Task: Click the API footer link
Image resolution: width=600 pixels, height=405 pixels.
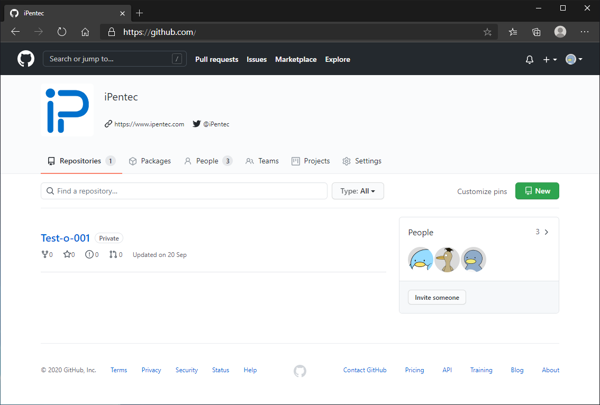Action: click(x=447, y=370)
